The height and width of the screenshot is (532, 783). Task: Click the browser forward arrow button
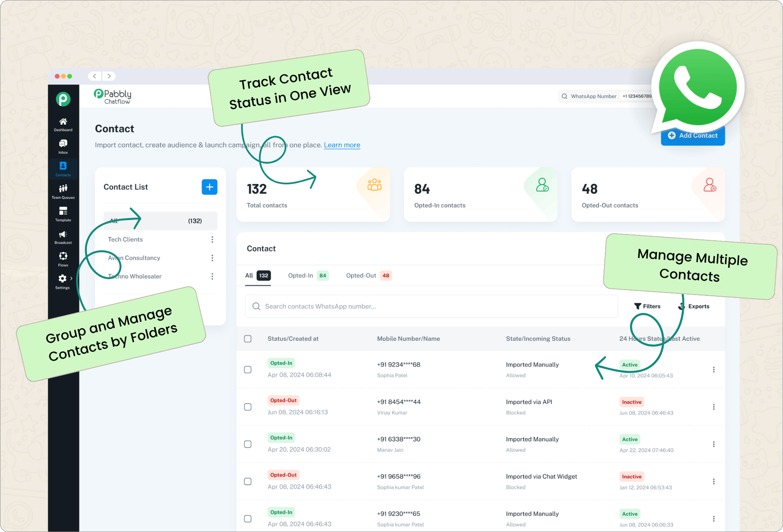[x=109, y=76]
